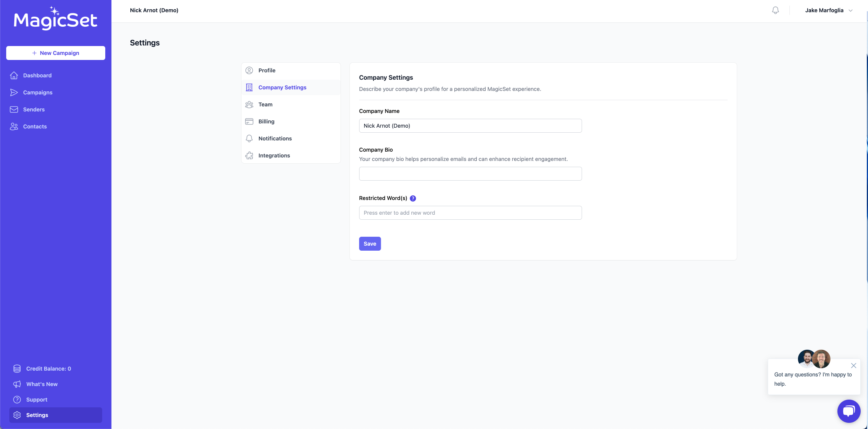The width and height of the screenshot is (868, 429).
Task: Switch to the Integrations tab
Action: point(291,156)
